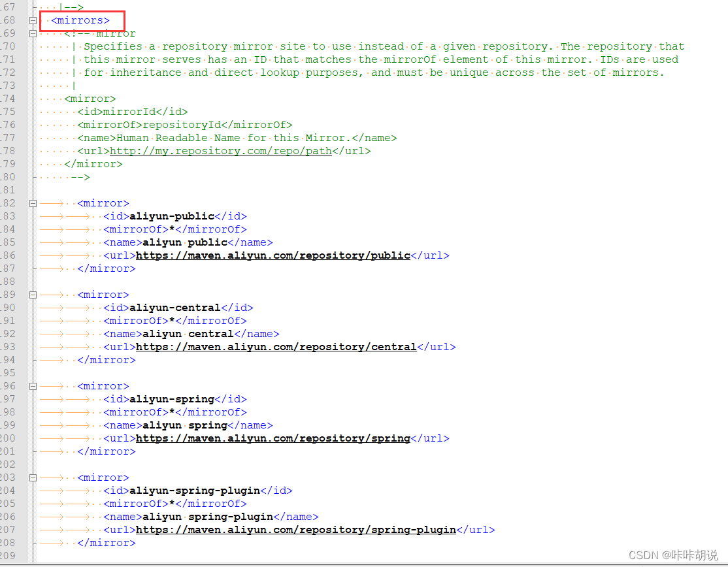This screenshot has height=567, width=728.
Task: Click the aliyun-public id text
Action: coord(172,216)
